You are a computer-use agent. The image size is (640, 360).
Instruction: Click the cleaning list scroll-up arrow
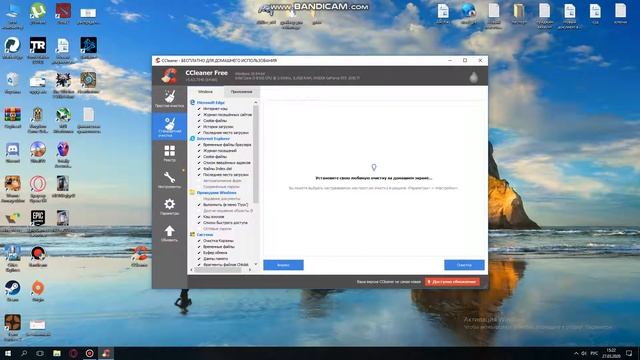tap(256, 102)
